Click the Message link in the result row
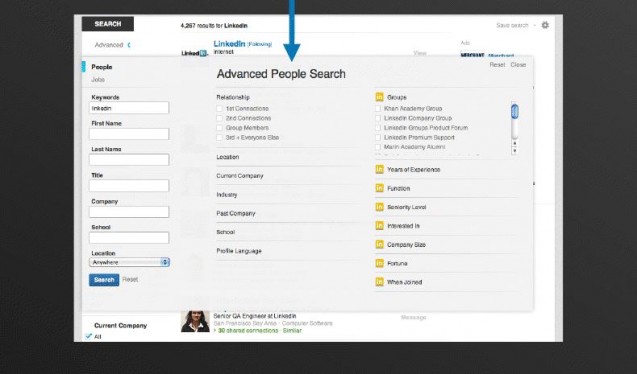The height and width of the screenshot is (374, 637). pyautogui.click(x=414, y=317)
